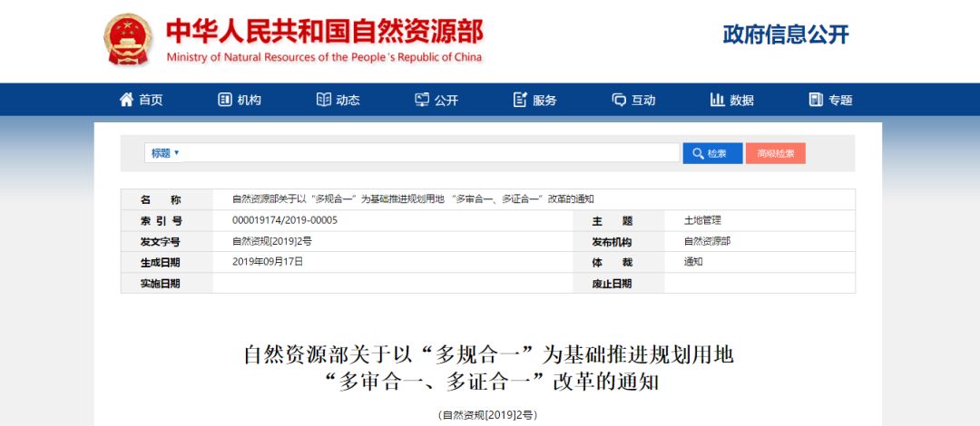This screenshot has height=426, width=980.
Task: Click the 名称 label cell
Action: tap(167, 200)
